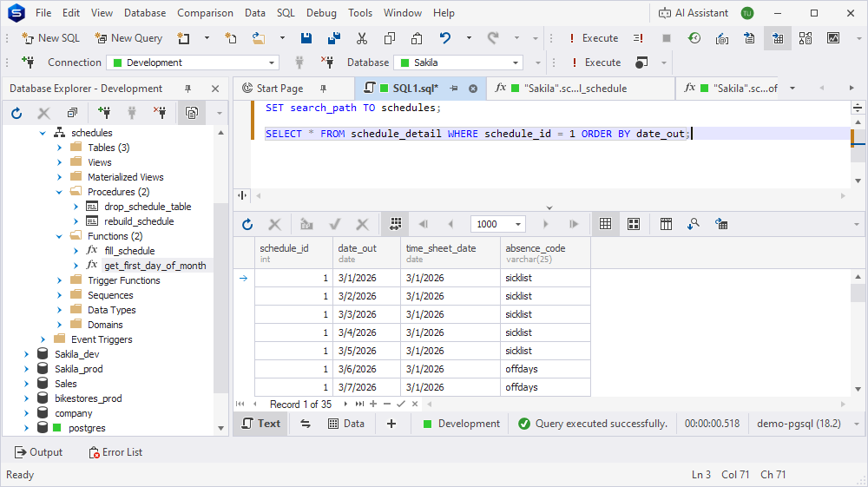Expand the Trigger Functions folder
868x487 pixels.
click(59, 280)
